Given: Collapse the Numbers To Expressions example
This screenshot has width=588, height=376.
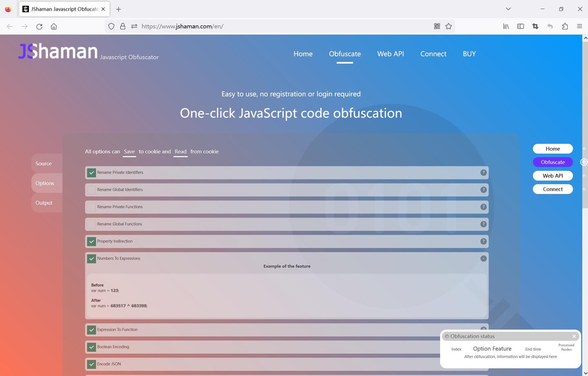Looking at the screenshot, I should pos(483,258).
